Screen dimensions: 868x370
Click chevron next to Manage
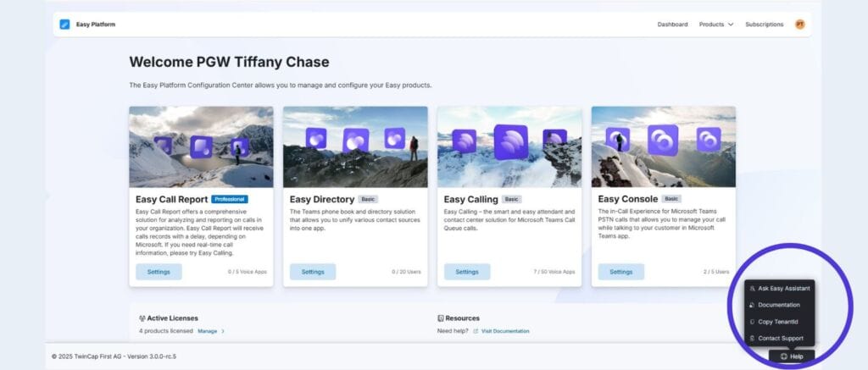(x=223, y=331)
